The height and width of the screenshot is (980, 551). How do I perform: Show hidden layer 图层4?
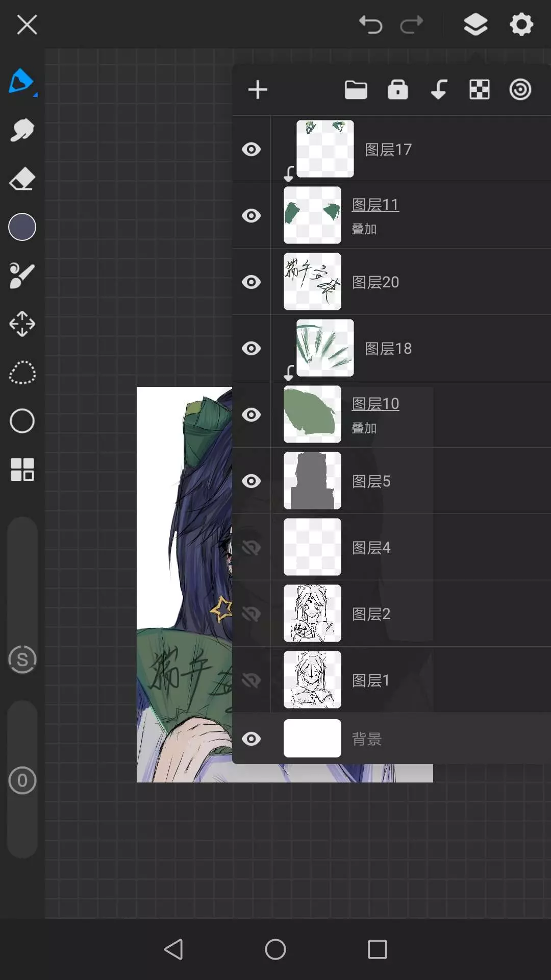[x=251, y=547]
